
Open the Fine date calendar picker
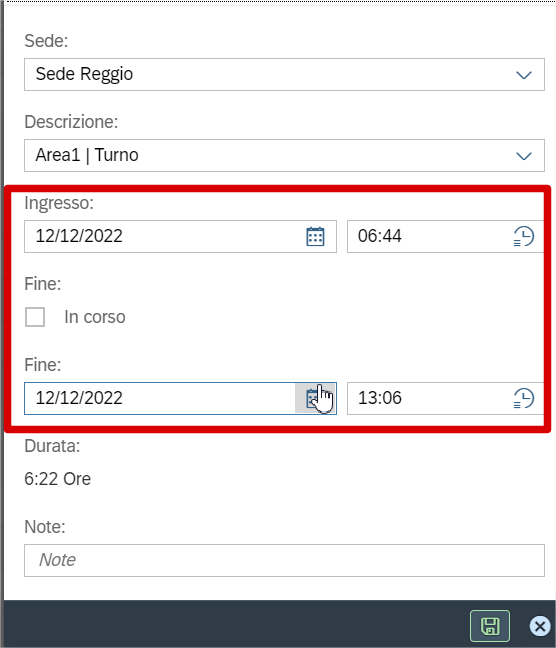[315, 398]
